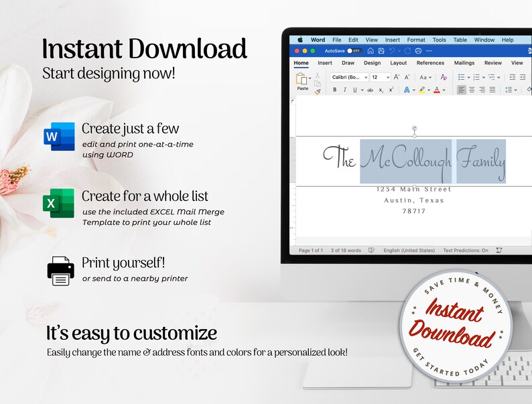Increase font size with larger A icon
The width and height of the screenshot is (532, 404).
[396, 77]
